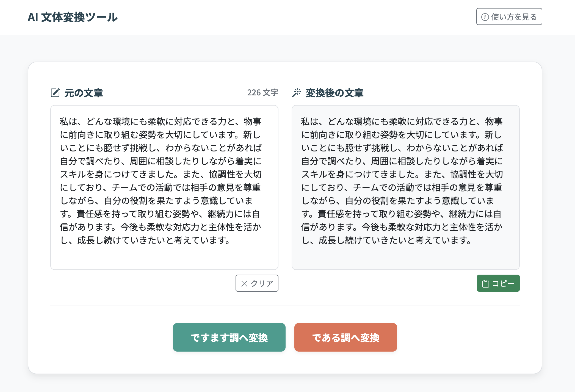
Task: Click the AI 文体変換ツール title
Action: [x=73, y=17]
